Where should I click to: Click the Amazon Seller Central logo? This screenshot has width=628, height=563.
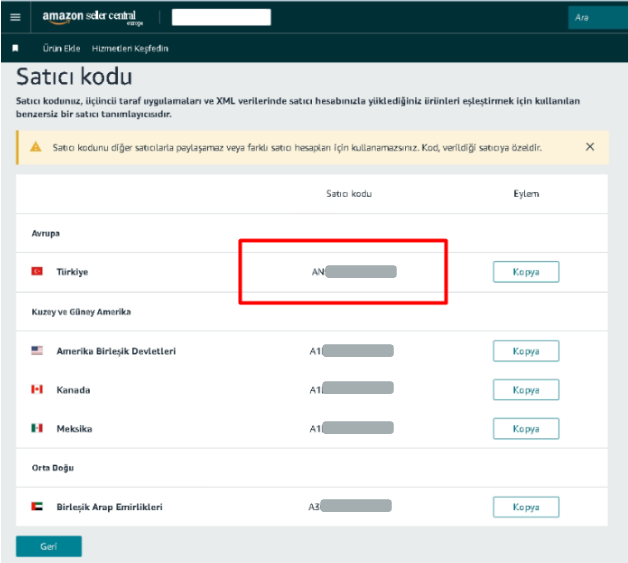coord(93,17)
